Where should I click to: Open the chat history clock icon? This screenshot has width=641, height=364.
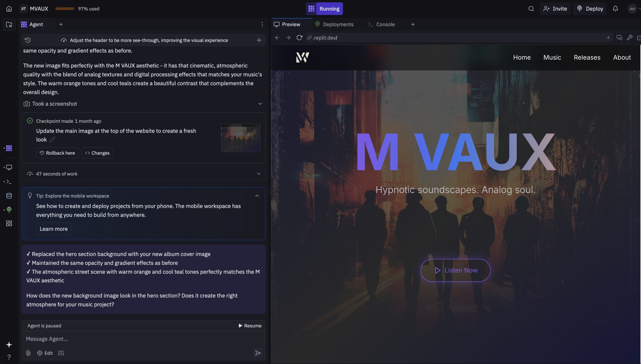[x=28, y=40]
